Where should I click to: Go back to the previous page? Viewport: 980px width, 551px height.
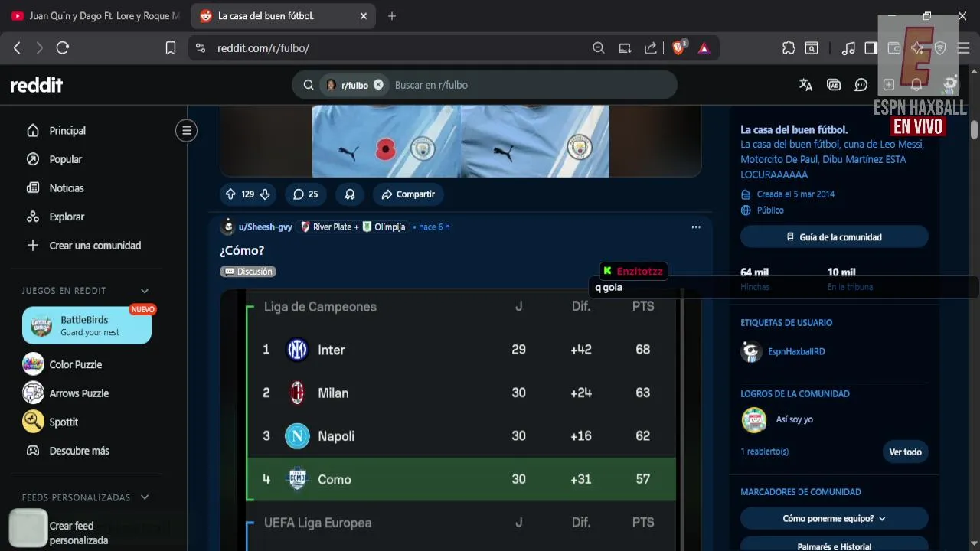click(17, 48)
